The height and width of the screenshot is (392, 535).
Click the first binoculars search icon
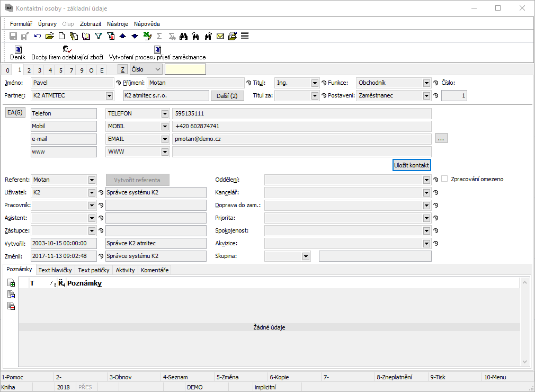click(x=184, y=36)
